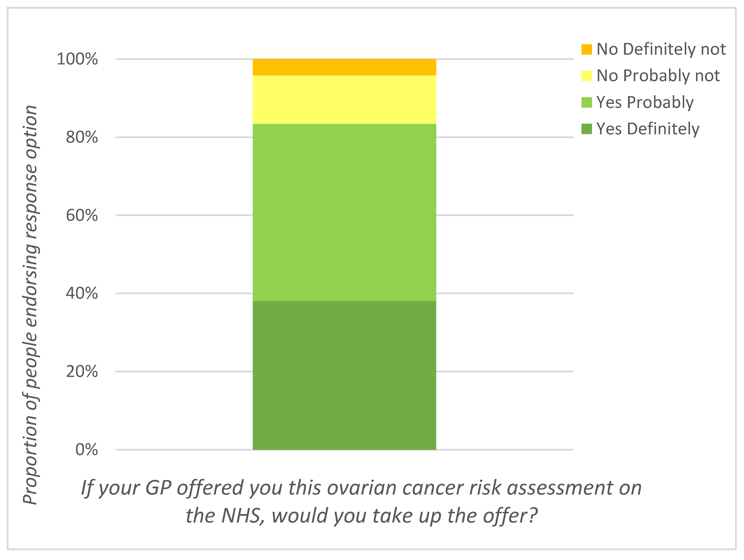Click the light green Yes Probably legend swatch
This screenshot has width=744, height=560.
tap(586, 102)
